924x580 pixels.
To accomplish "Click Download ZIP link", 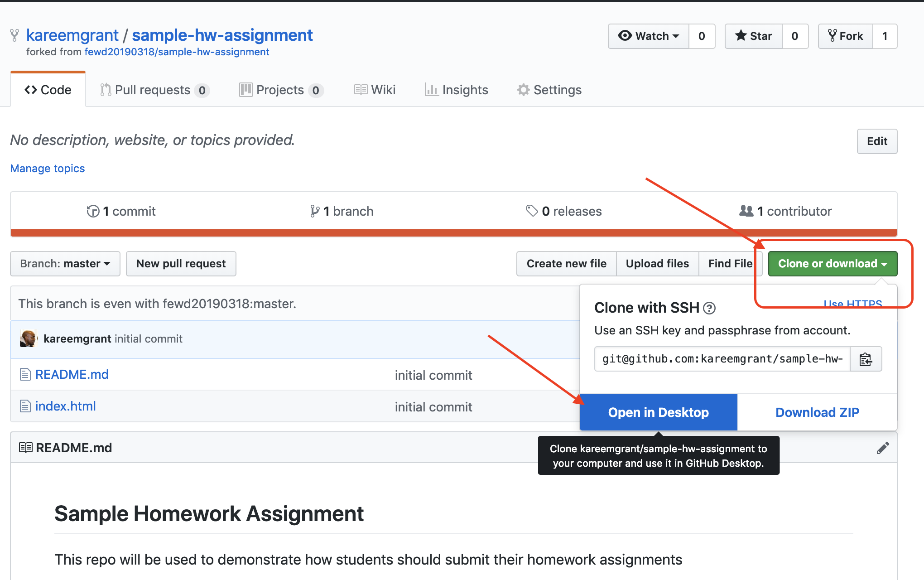I will point(817,412).
